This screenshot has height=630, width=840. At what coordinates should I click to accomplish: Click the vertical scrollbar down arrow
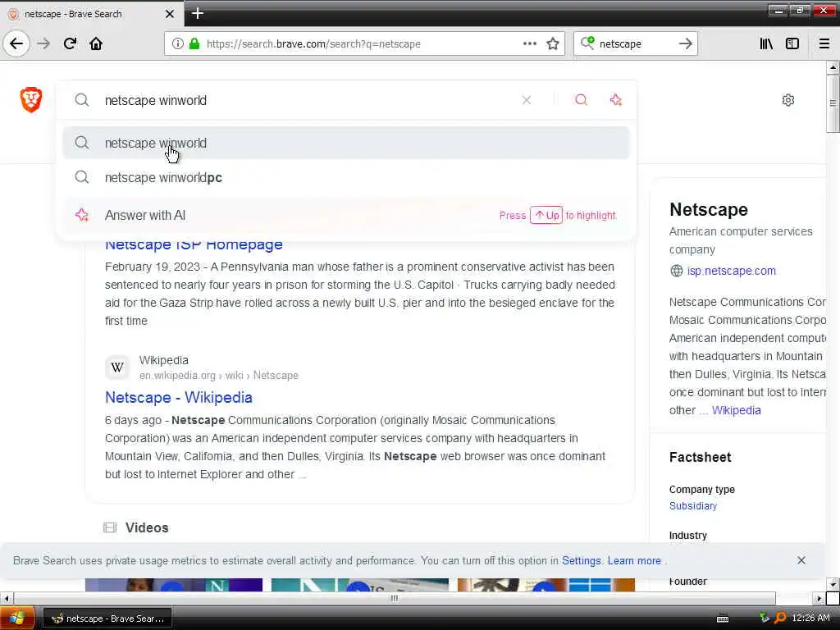point(833,583)
